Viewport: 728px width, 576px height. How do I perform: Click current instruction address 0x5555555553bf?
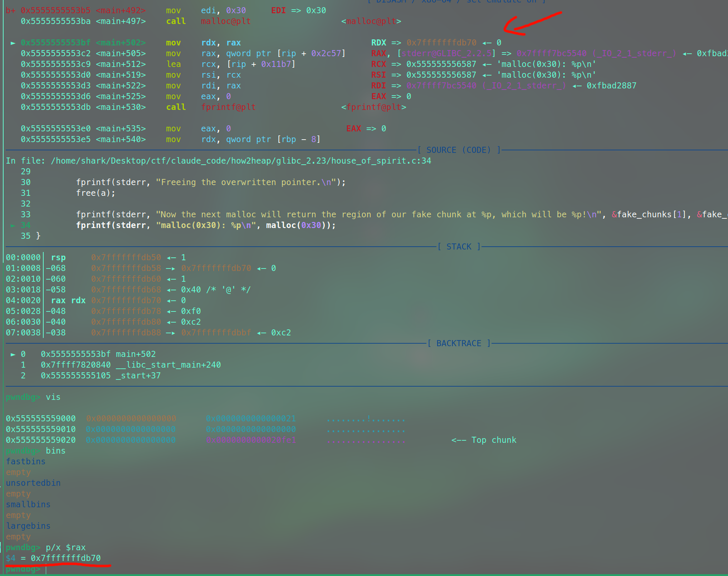pyautogui.click(x=55, y=43)
